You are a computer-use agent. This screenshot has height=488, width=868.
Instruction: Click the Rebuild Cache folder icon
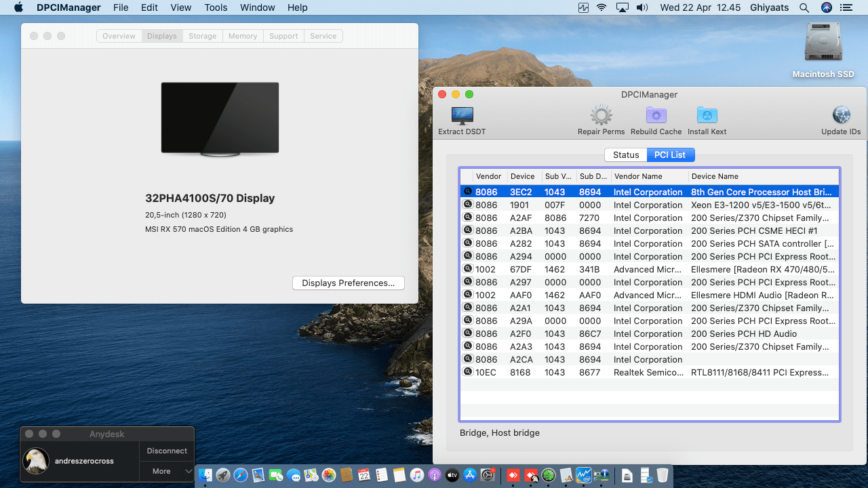click(656, 116)
